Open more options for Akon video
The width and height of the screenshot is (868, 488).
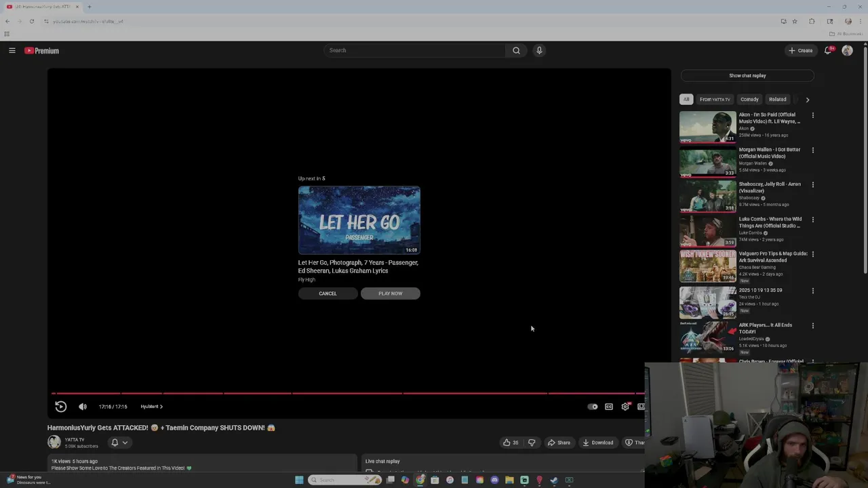click(812, 115)
